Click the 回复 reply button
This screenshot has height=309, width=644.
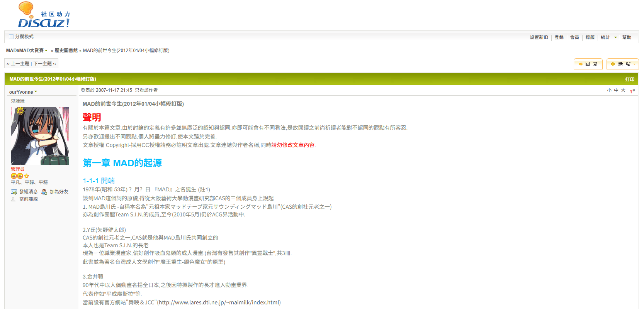(x=588, y=64)
